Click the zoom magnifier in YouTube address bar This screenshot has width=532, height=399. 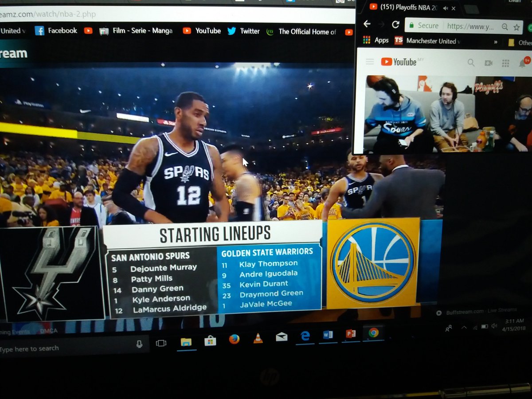click(505, 27)
